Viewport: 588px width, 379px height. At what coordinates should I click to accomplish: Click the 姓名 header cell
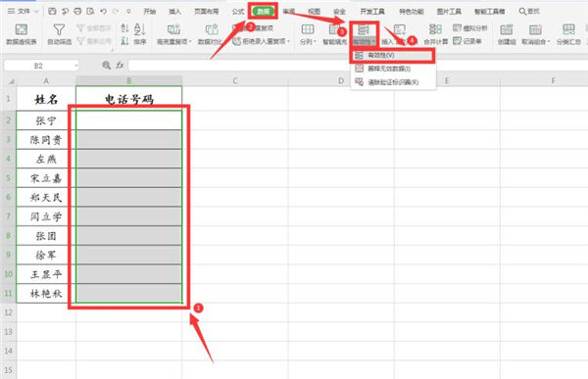[x=46, y=99]
